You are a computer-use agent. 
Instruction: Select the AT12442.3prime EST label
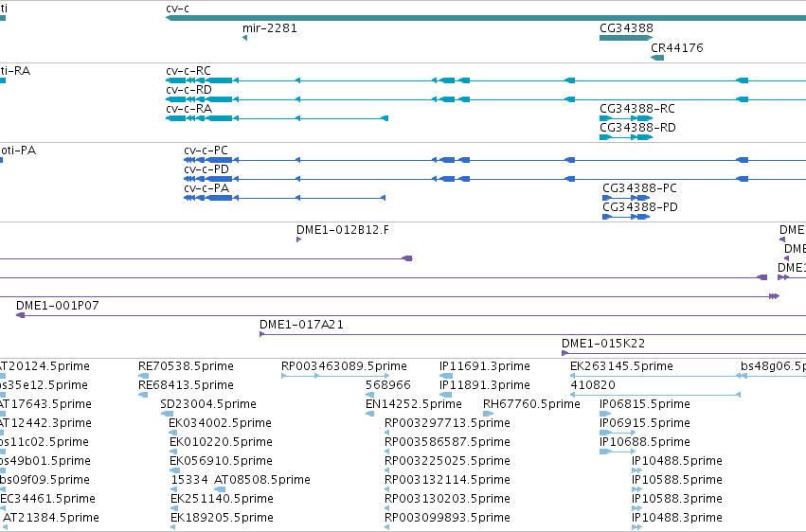coord(45,423)
